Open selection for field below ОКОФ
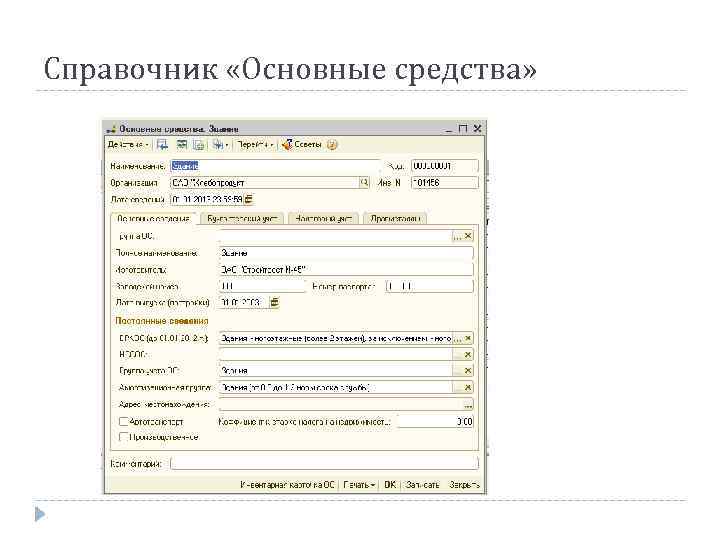Viewport: 720px width, 540px height. click(x=457, y=354)
